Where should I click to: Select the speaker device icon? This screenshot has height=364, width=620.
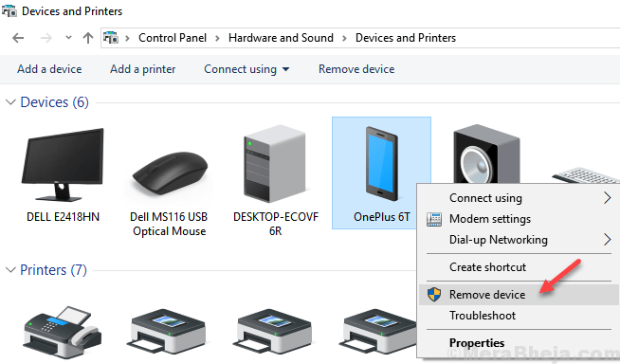click(486, 155)
